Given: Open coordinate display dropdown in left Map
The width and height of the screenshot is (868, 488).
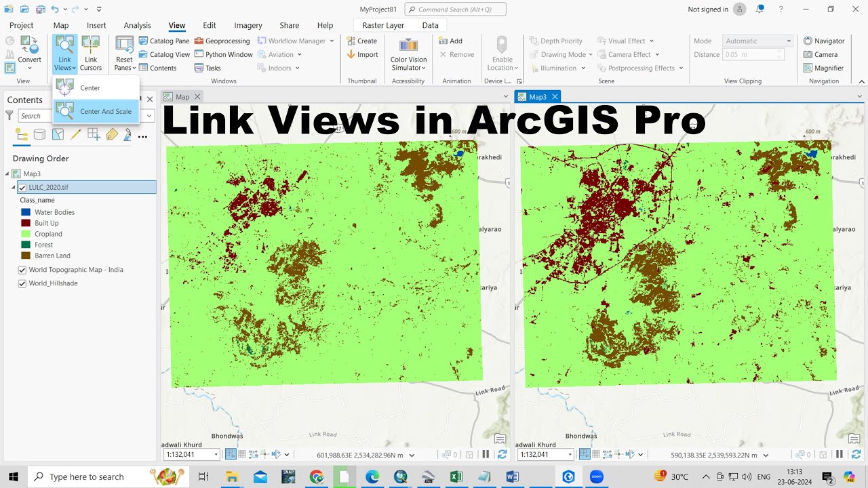Looking at the screenshot, I should point(412,455).
